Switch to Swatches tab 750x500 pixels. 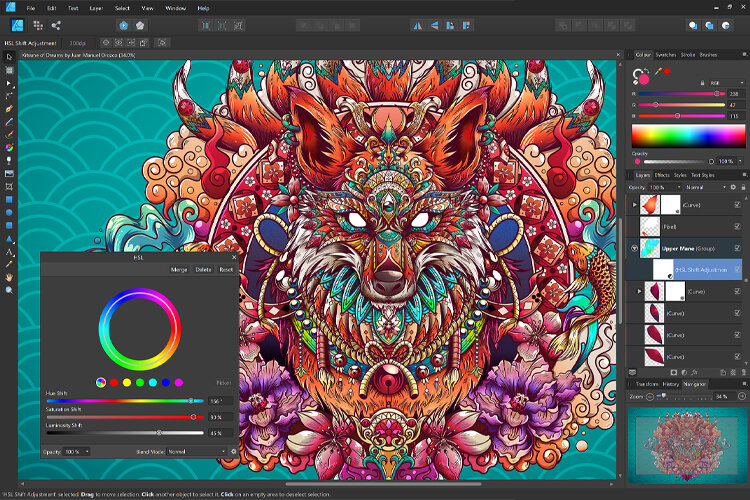665,55
